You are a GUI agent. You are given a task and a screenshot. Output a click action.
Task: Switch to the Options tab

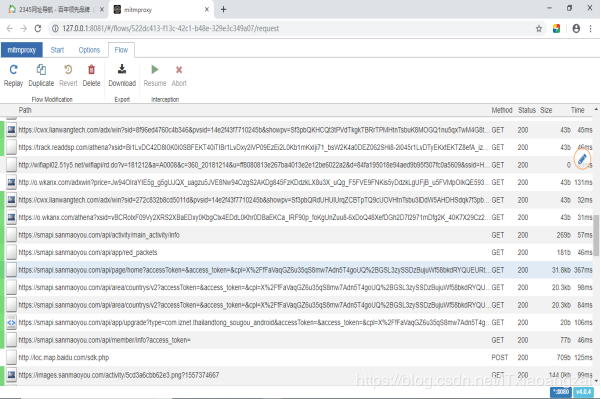click(89, 50)
